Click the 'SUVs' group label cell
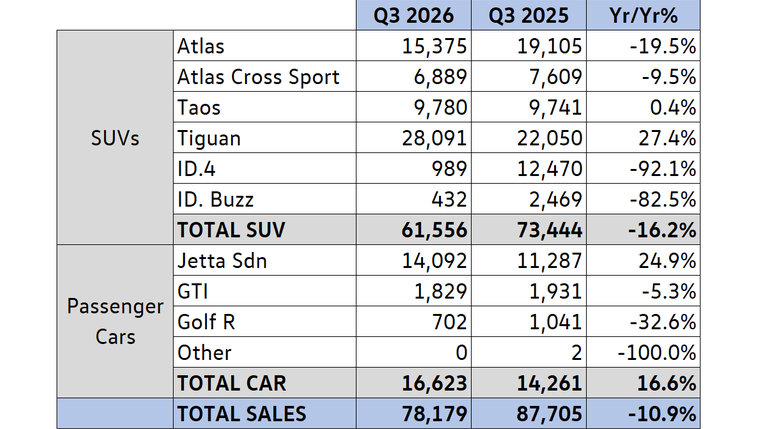The width and height of the screenshot is (762, 429). pos(115,137)
